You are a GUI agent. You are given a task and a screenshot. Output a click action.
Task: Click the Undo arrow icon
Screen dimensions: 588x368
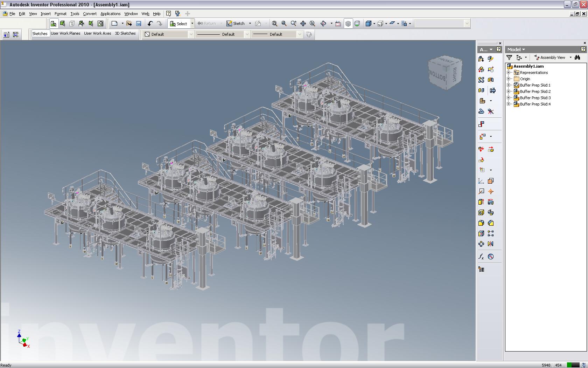(x=150, y=23)
